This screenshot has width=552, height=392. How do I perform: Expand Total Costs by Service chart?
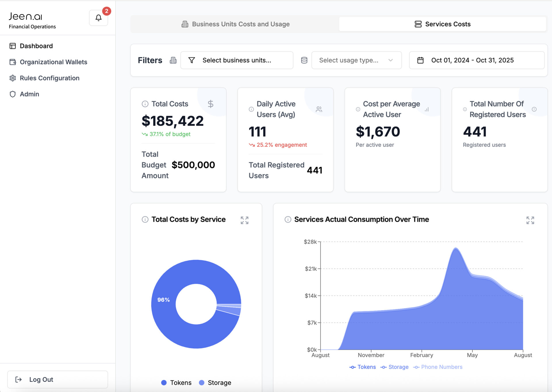pyautogui.click(x=244, y=220)
